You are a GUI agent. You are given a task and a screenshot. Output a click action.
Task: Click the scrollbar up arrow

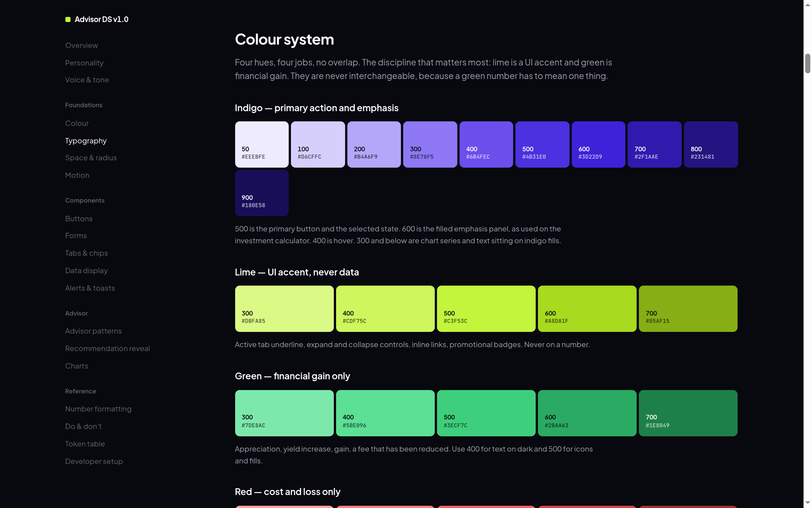tap(808, 5)
